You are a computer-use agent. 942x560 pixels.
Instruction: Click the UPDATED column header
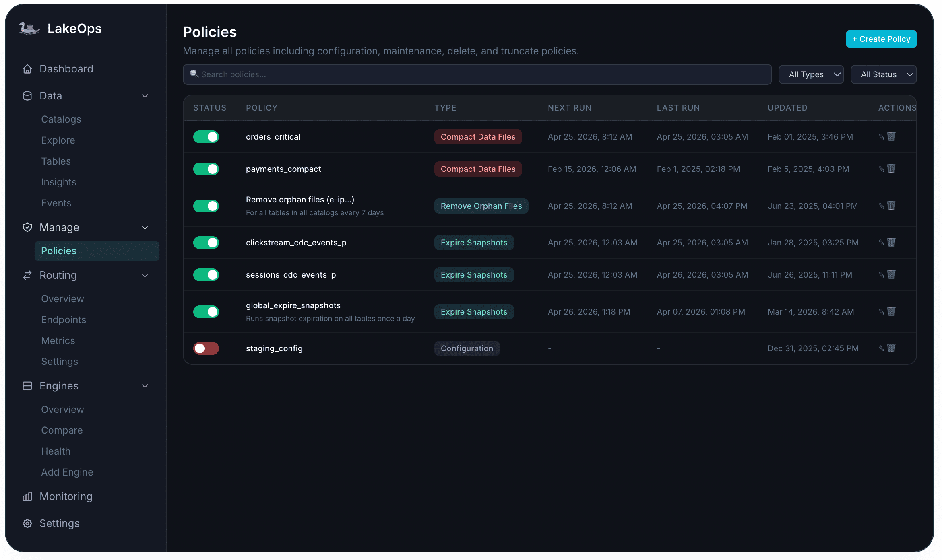[x=787, y=108]
